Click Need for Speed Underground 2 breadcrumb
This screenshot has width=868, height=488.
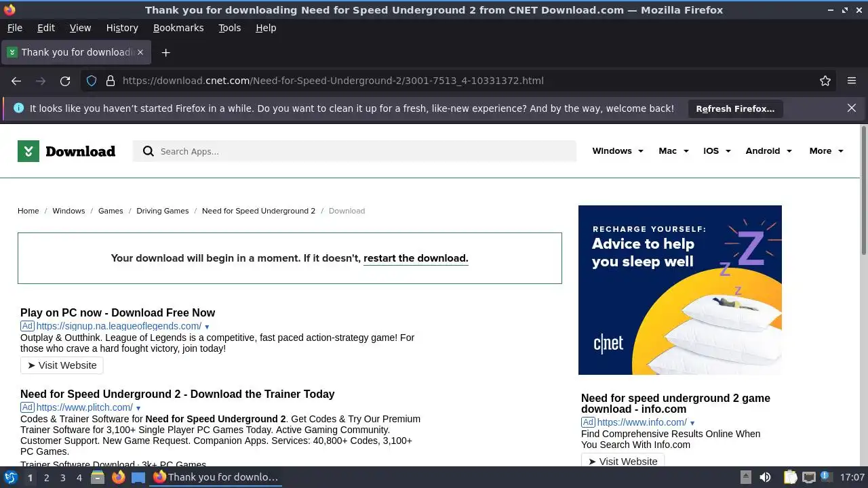(258, 211)
